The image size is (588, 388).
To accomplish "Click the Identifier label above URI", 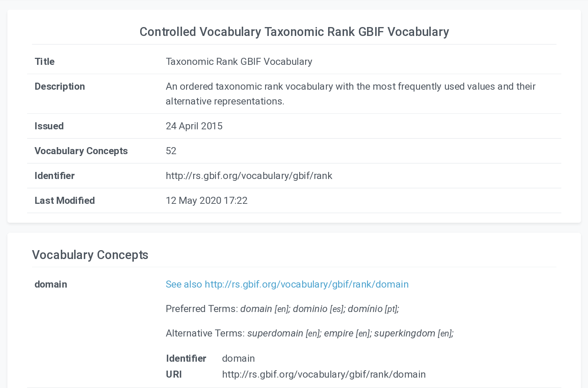I will [186, 358].
